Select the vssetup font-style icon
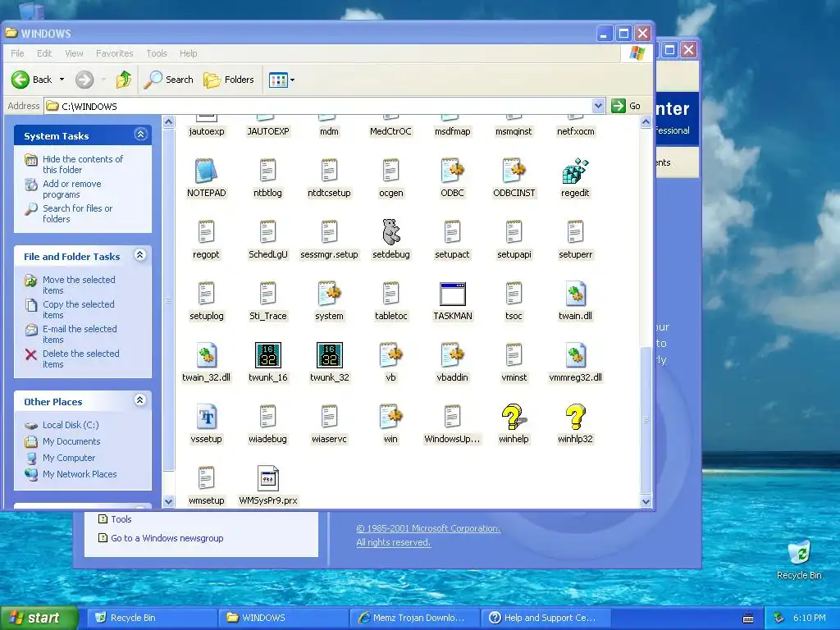 click(206, 417)
